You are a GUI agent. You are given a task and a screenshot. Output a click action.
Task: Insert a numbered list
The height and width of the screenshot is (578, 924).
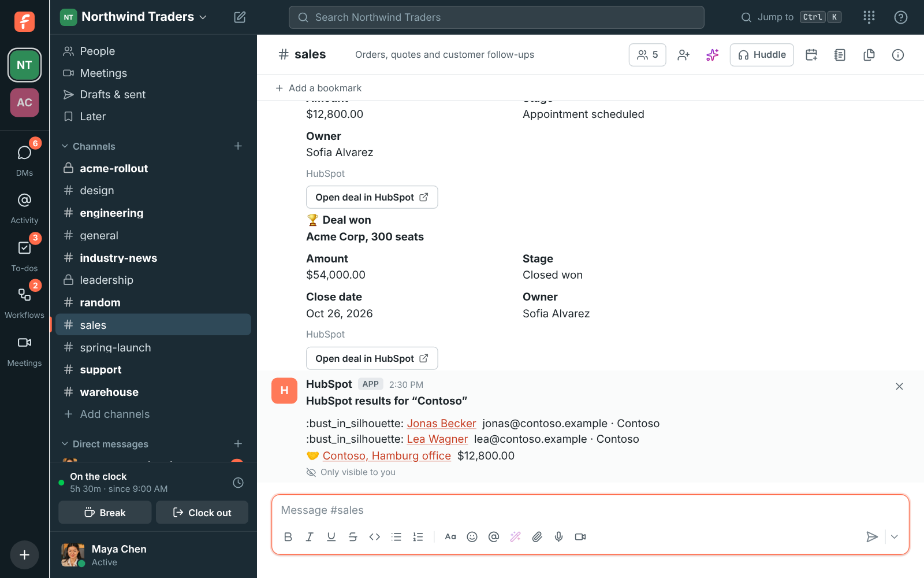pos(418,537)
